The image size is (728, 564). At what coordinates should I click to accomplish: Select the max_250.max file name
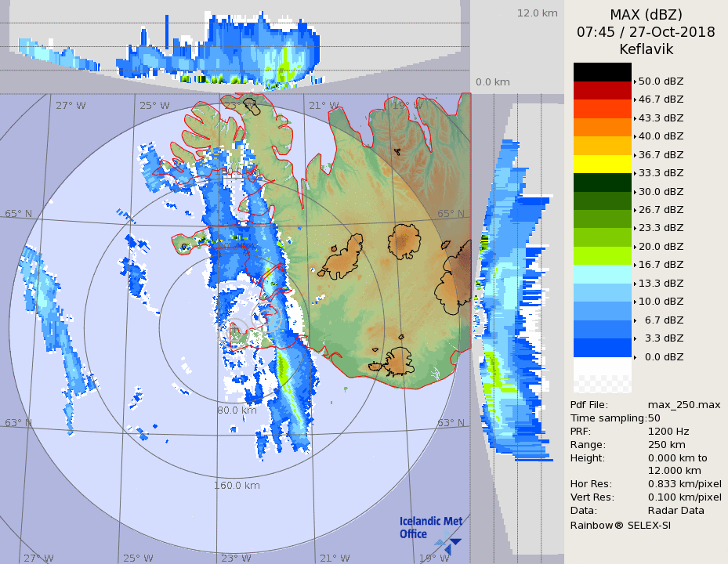[683, 404]
